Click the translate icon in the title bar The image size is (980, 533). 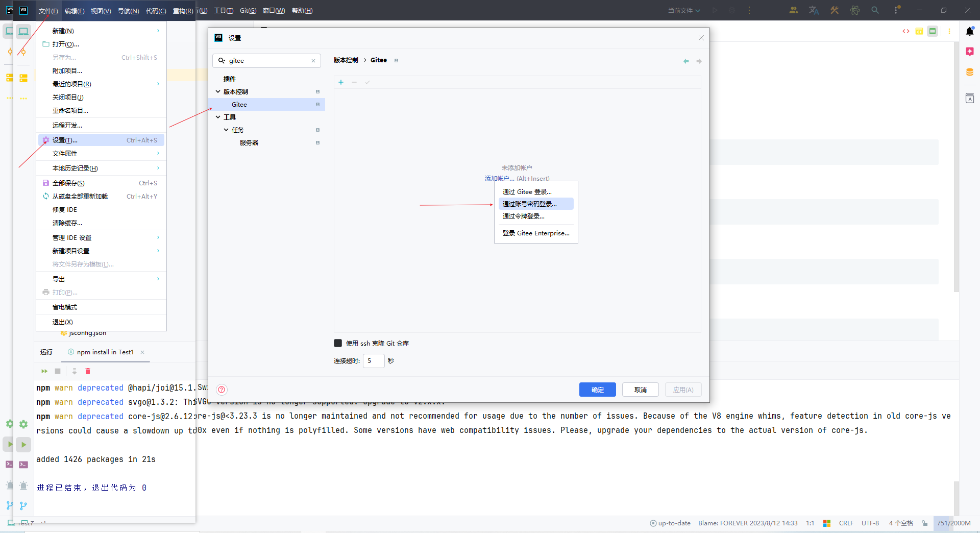(814, 10)
